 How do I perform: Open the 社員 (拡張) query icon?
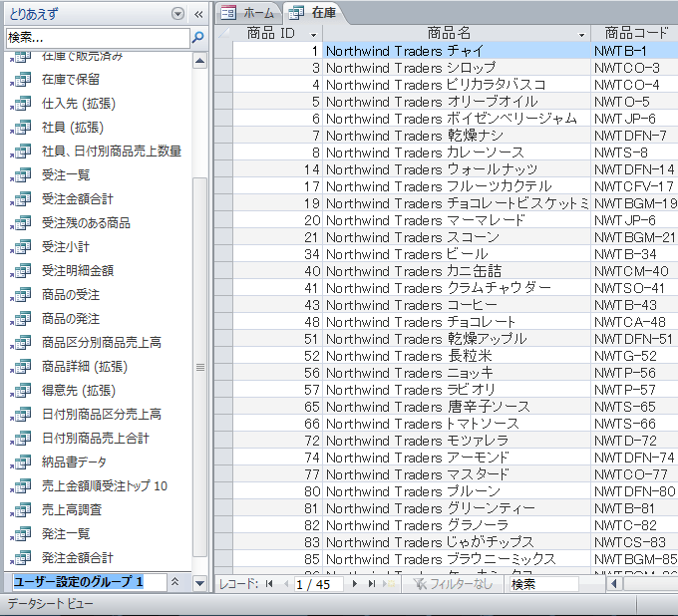(21, 128)
